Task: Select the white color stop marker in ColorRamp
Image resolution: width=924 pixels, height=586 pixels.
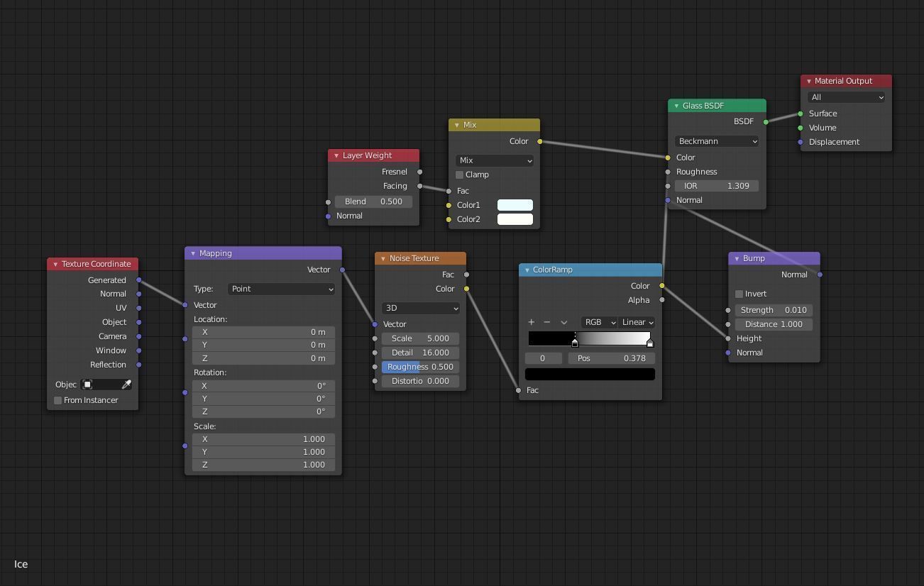Action: tap(649, 343)
